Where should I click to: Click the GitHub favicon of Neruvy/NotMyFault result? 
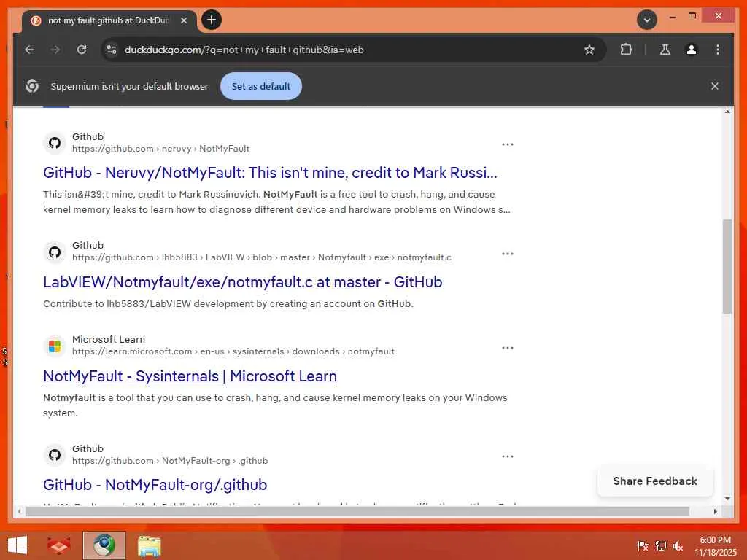point(55,143)
